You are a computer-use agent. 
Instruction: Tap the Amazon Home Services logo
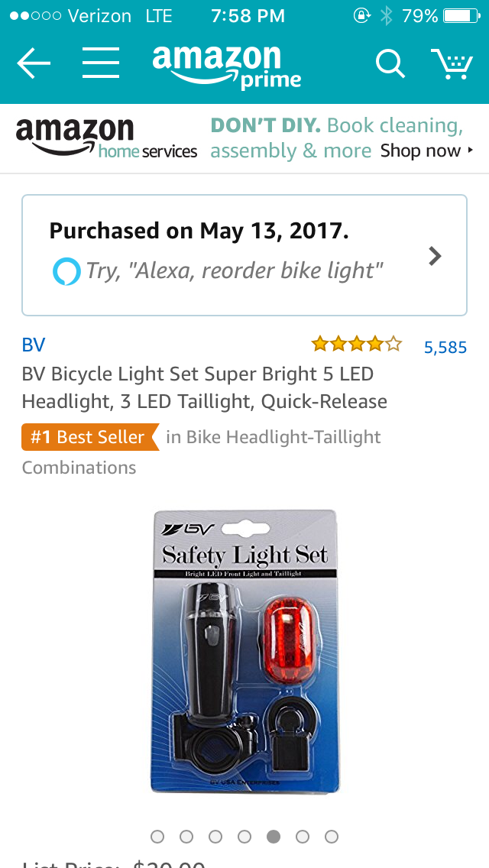106,139
